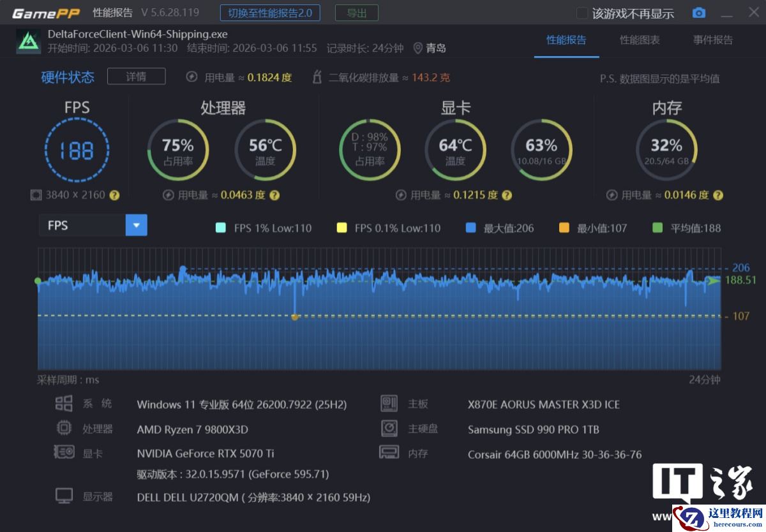Click the blue 最大值 legend color swatch
766x532 pixels.
click(x=471, y=228)
